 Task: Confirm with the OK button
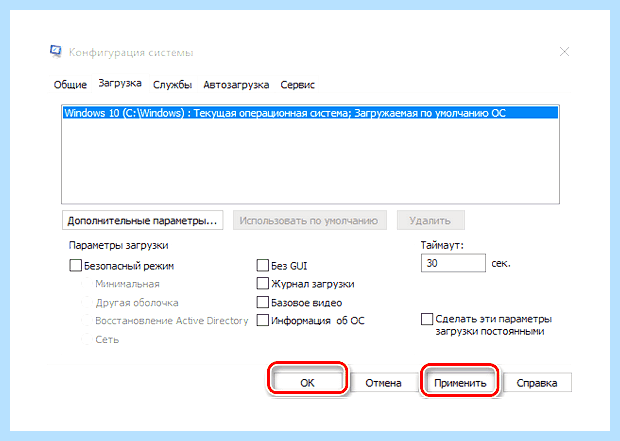pyautogui.click(x=307, y=382)
